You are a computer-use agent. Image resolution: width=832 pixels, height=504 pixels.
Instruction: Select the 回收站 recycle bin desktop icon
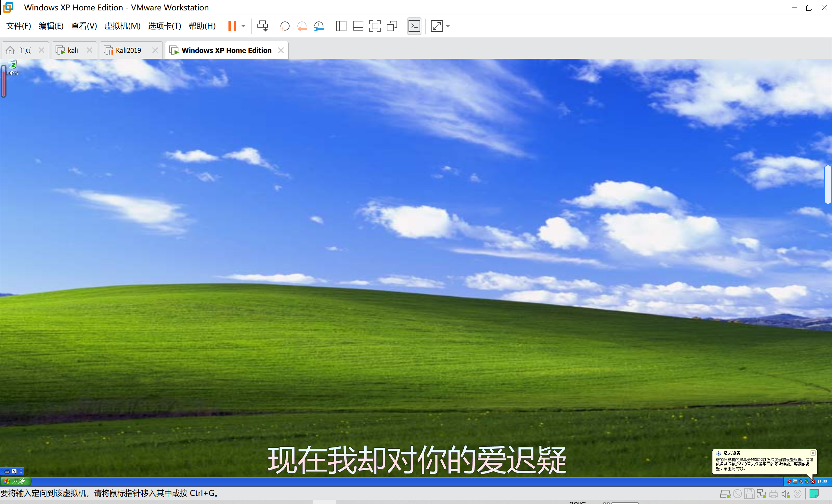click(x=12, y=68)
